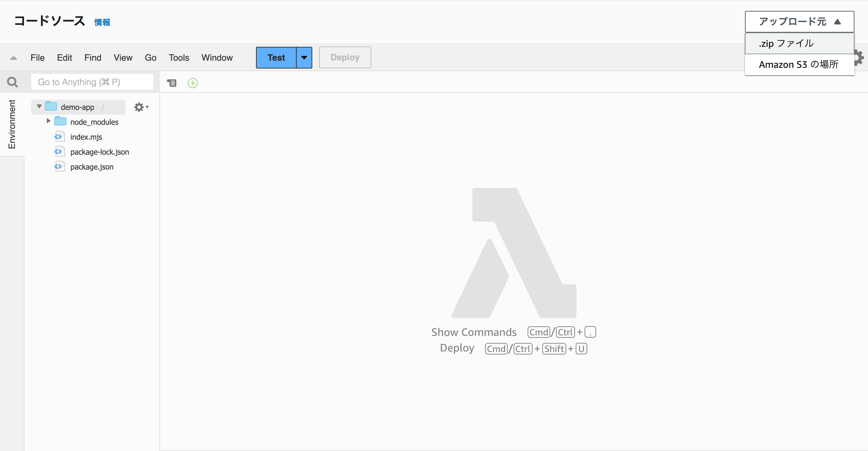Click the package-lock.json file icon
The image size is (868, 451).
[x=59, y=152]
